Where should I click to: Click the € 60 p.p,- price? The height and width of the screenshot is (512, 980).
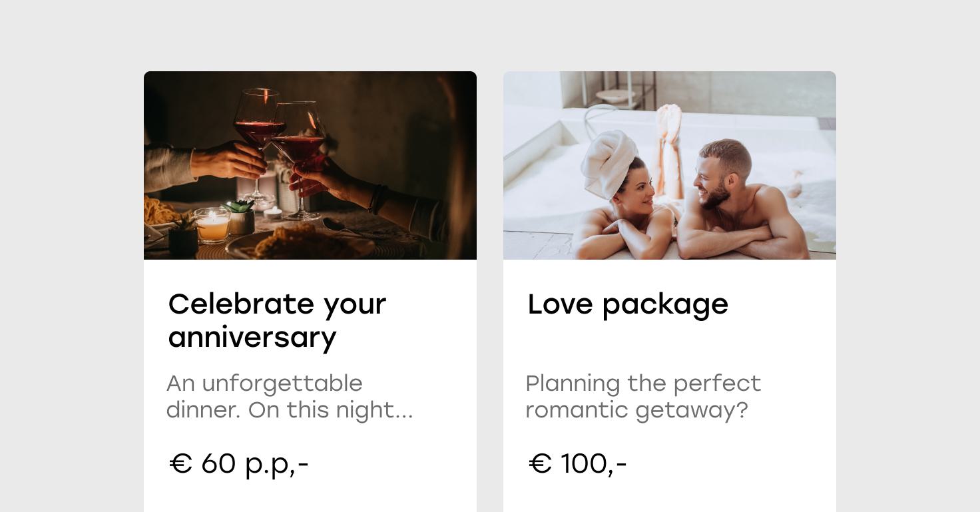tap(238, 463)
